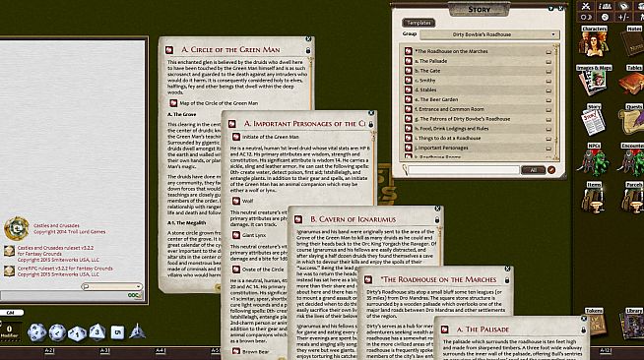
Task: Open Images & Maps in sidebar
Action: (594, 81)
